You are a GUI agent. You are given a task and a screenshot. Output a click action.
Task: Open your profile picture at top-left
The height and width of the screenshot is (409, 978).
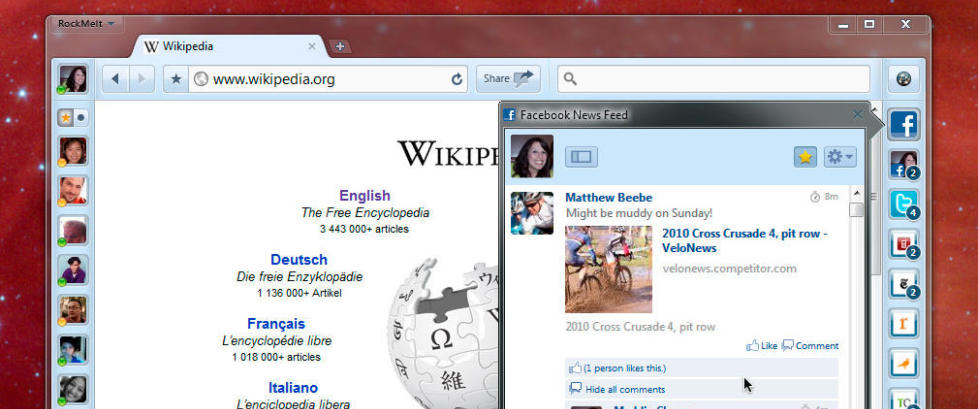73,79
